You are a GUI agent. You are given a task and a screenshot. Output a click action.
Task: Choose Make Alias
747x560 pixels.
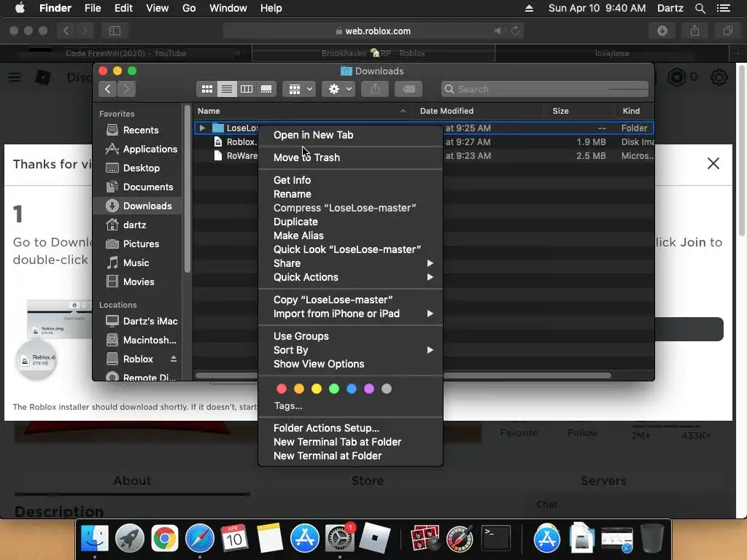[x=351, y=236]
